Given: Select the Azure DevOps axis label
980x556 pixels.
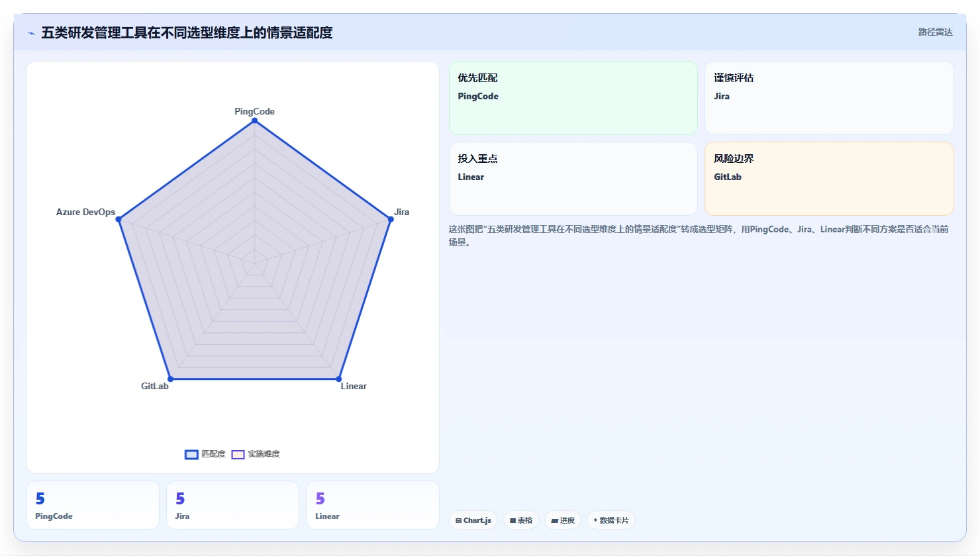Looking at the screenshot, I should click(x=85, y=212).
